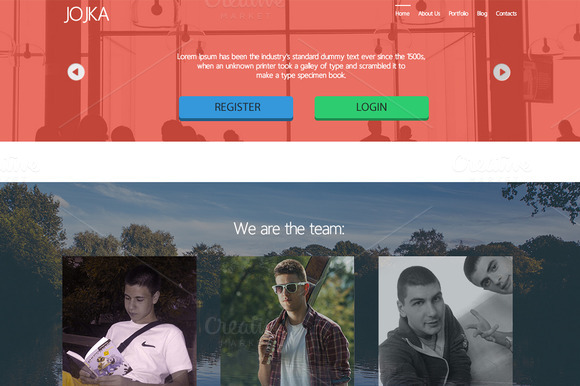Click the blue REGISTER button
Viewport: 580px width, 386px height.
(x=236, y=108)
